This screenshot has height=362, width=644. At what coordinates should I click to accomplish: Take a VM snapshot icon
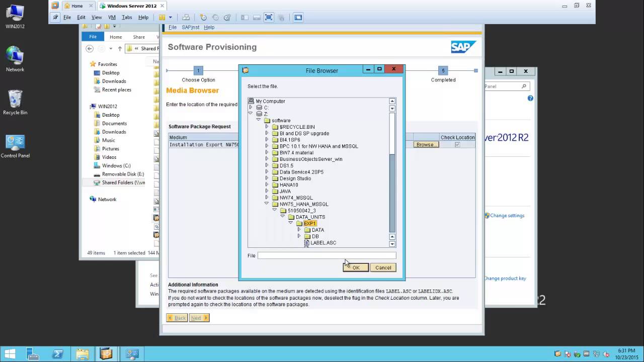203,17
